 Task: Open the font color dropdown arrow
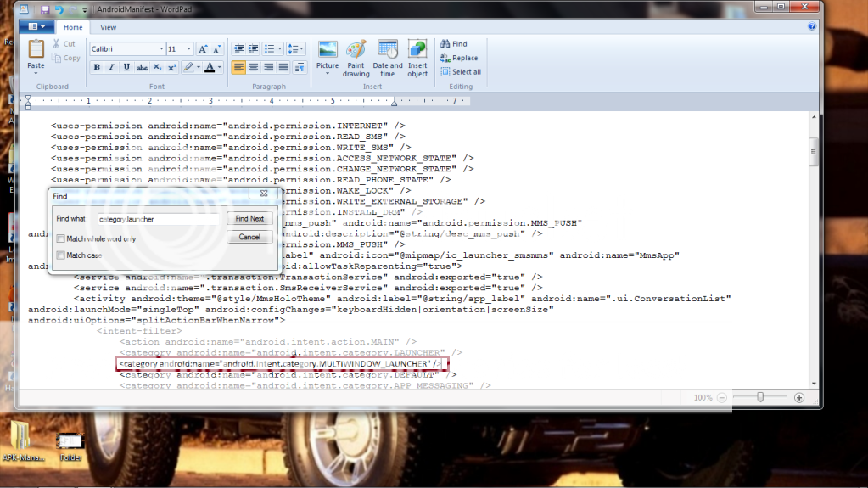(x=220, y=67)
